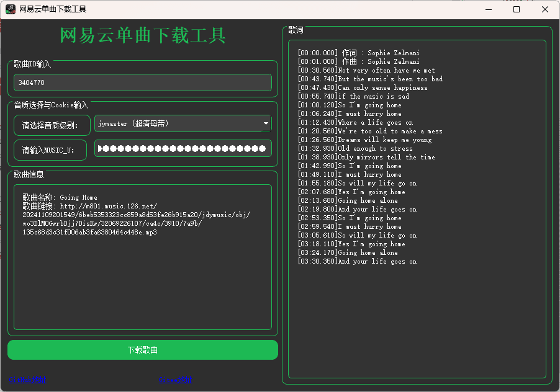560x392 pixels.
Task: Click the last lyric line at 03:30.350
Action: click(357, 261)
